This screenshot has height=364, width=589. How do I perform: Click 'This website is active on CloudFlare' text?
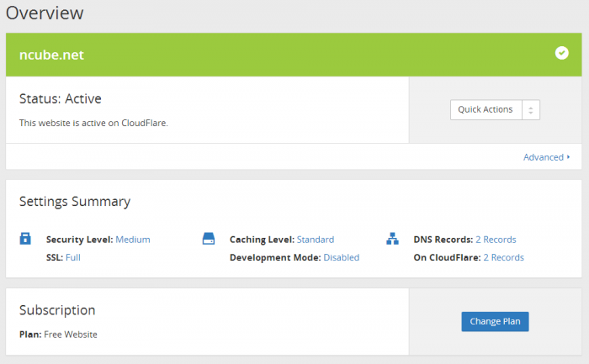coord(93,123)
